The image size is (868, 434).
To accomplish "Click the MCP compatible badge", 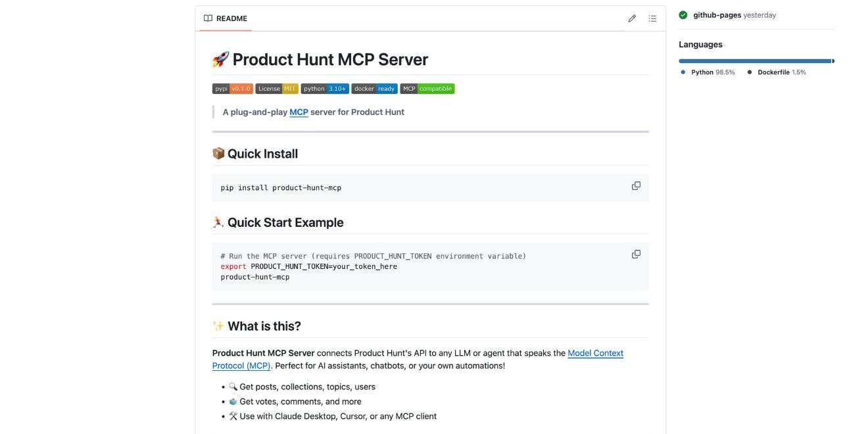I will [x=428, y=88].
